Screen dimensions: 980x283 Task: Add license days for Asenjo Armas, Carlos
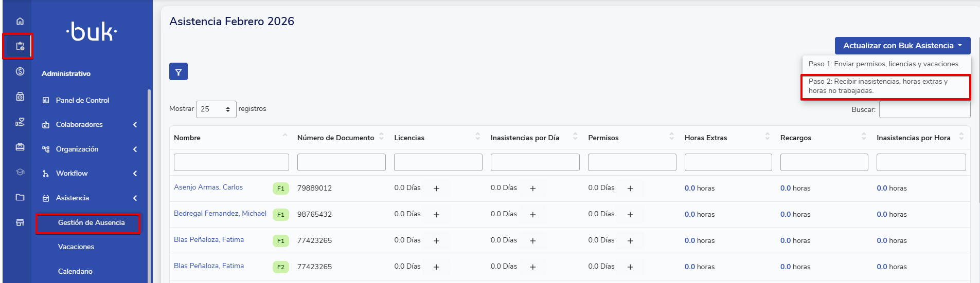tap(436, 188)
